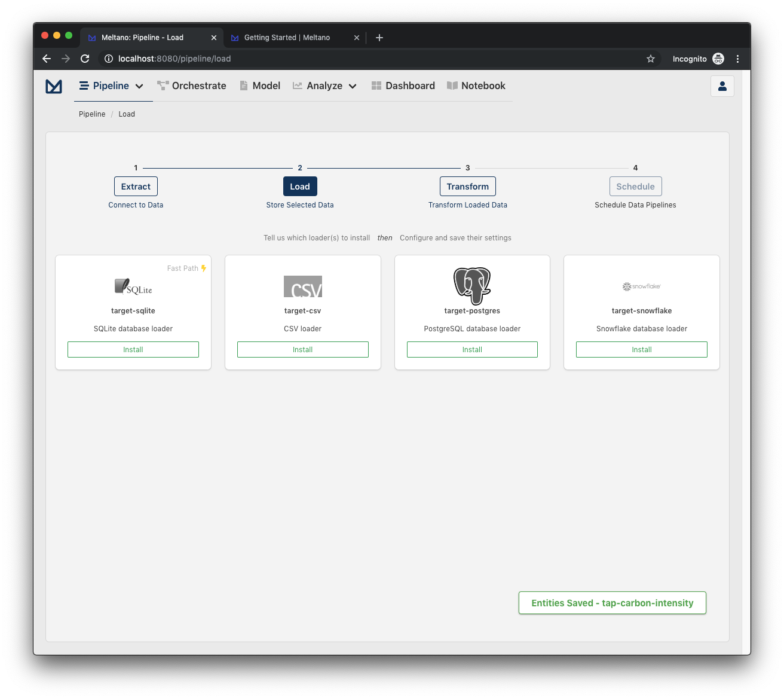Click the Pipeline breadcrumb link
This screenshot has height=699, width=784.
coord(92,114)
